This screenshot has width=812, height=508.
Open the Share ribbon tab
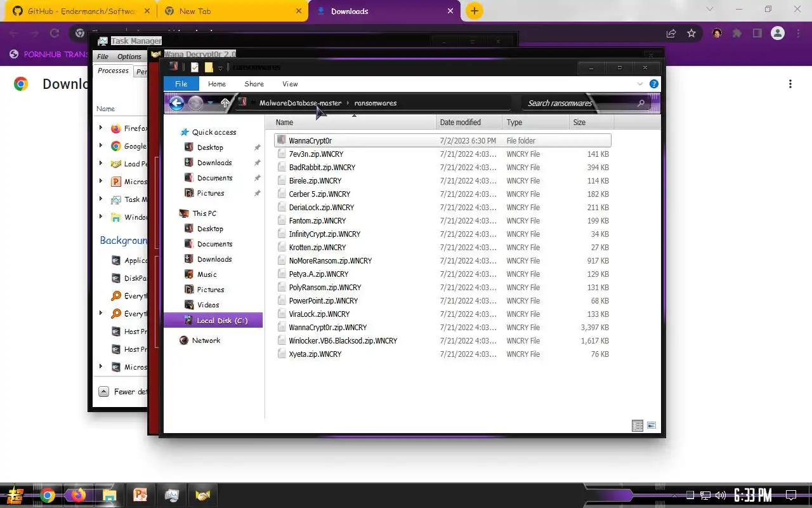point(254,84)
